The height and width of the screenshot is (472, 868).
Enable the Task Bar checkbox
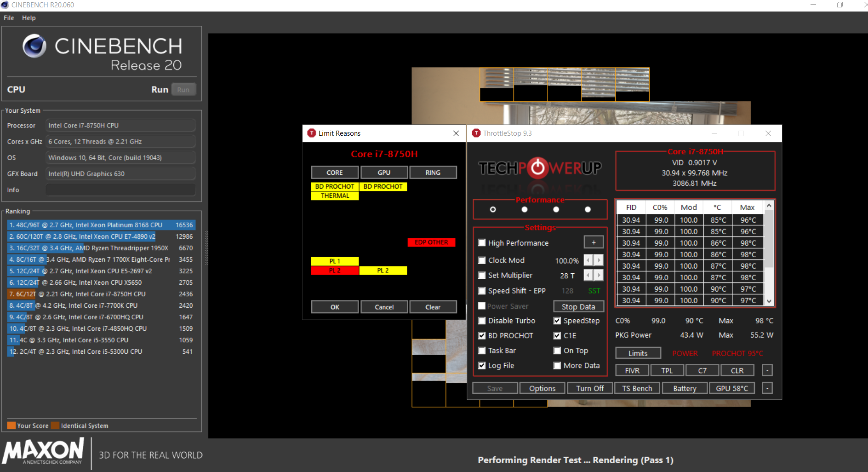pyautogui.click(x=482, y=351)
